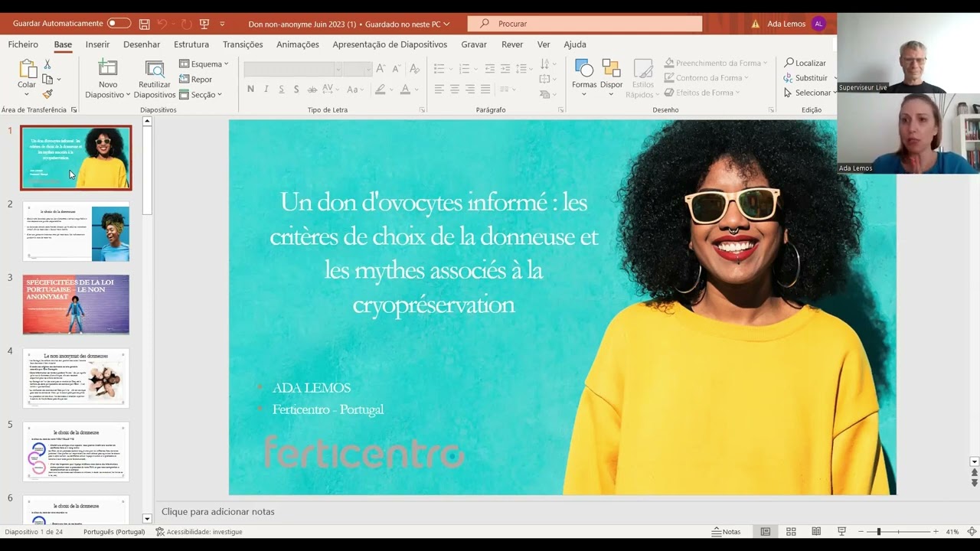Open the Formas shapes gallery

(584, 77)
